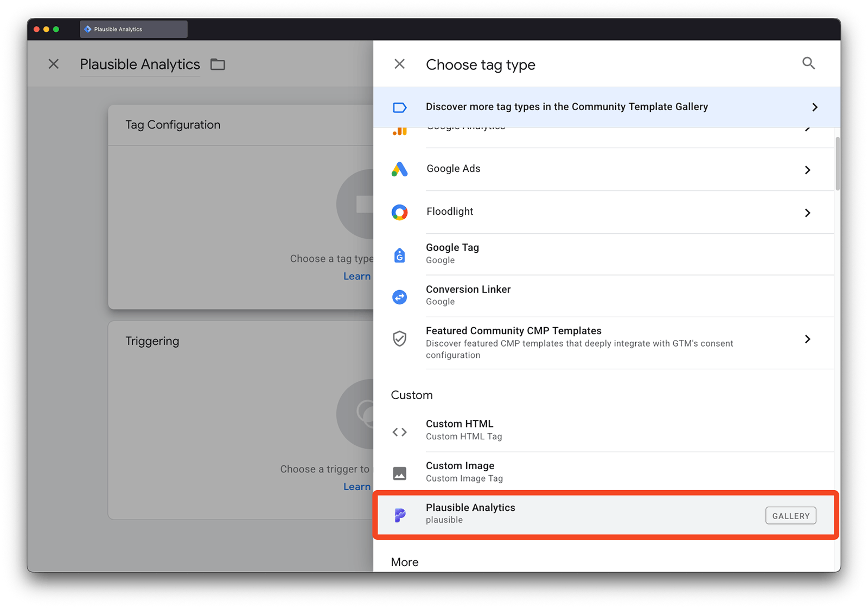Click the search magnifier in tag type panel
Image resolution: width=868 pixels, height=608 pixels.
click(x=808, y=63)
